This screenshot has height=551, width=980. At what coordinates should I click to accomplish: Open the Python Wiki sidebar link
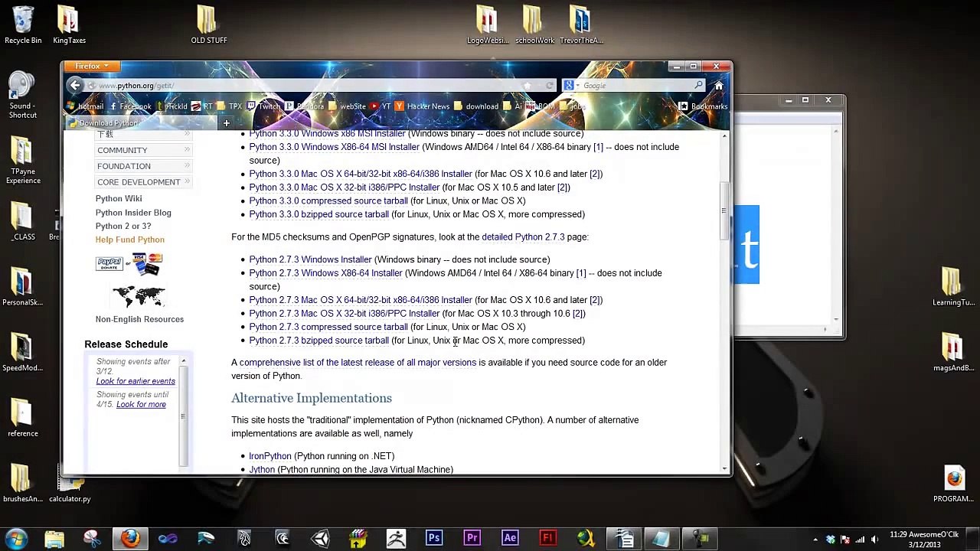point(119,199)
